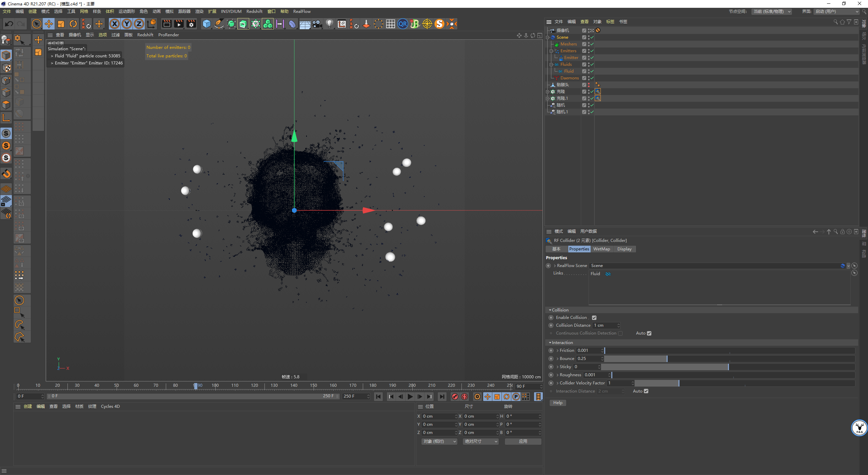Switch to the WetMap tab
This screenshot has height=475, width=868.
click(601, 249)
